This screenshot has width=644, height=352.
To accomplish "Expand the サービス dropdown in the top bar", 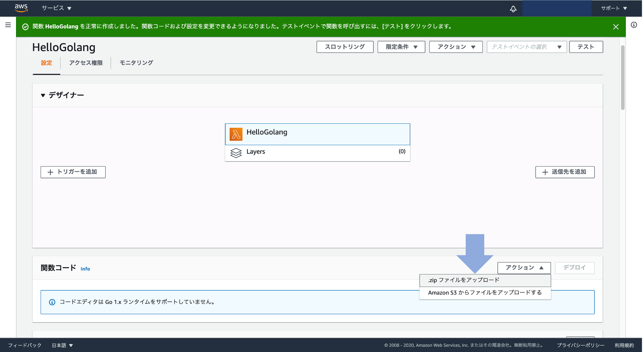I will coord(56,8).
